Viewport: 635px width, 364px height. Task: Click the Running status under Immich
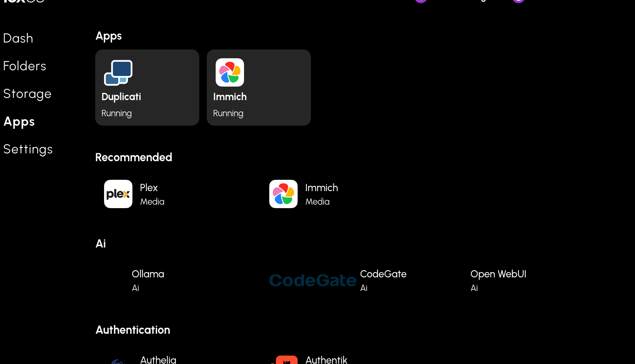(228, 113)
